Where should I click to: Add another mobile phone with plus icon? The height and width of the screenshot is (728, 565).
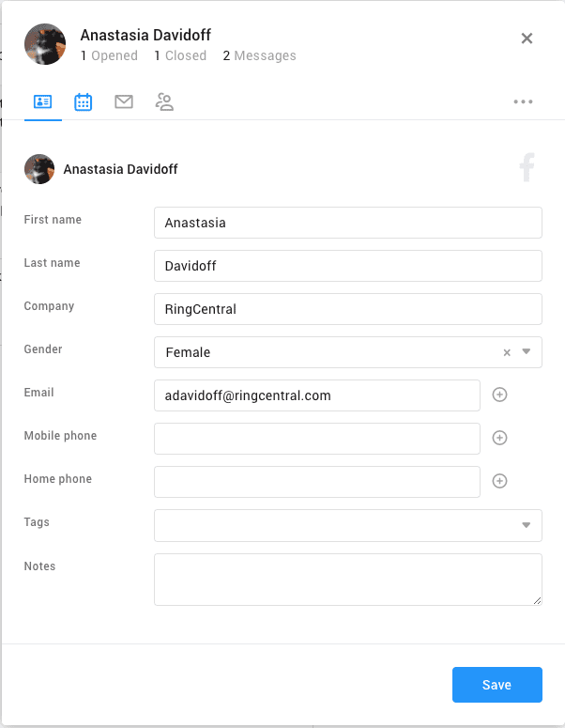click(500, 438)
